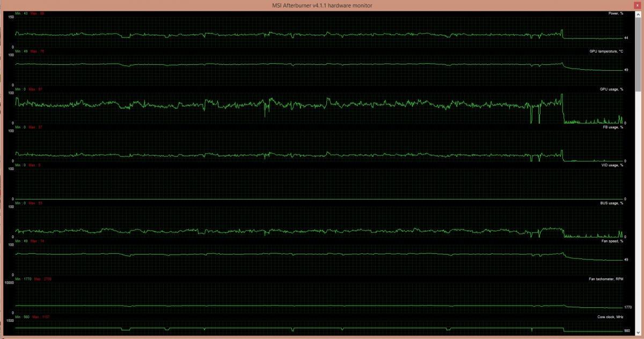This screenshot has height=339, width=644.
Task: Select the "GPU usage, %" label
Action: [x=612, y=89]
